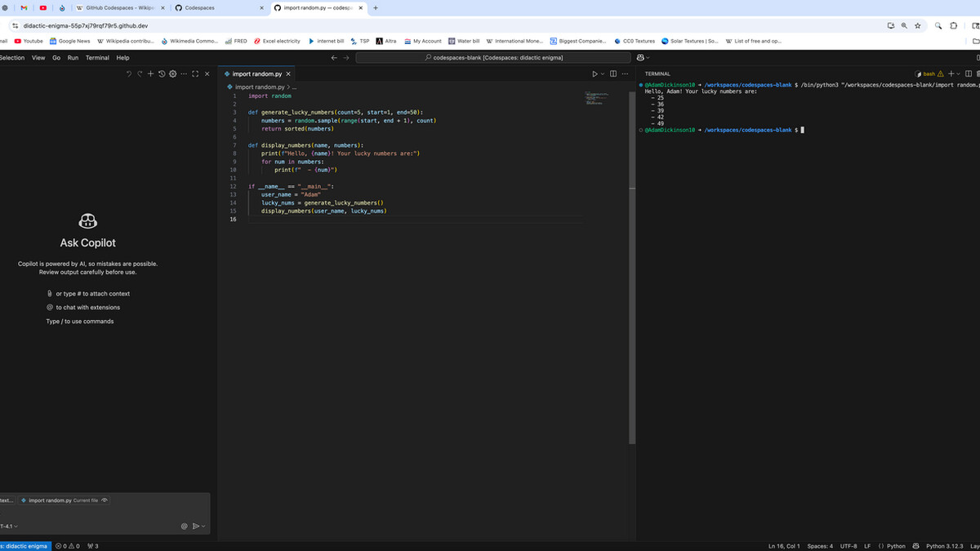The height and width of the screenshot is (551, 980).
Task: Change file encoding via UTF-8
Action: (x=849, y=546)
